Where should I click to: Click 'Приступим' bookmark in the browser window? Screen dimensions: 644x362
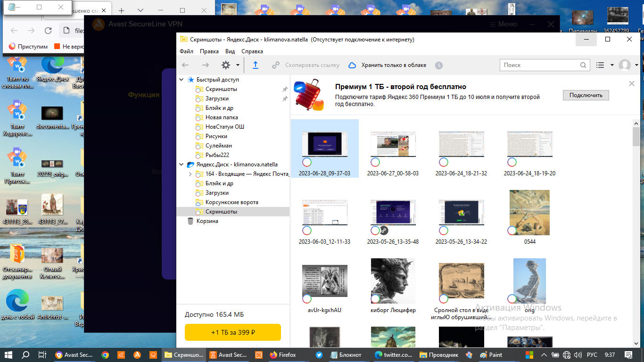coord(28,47)
